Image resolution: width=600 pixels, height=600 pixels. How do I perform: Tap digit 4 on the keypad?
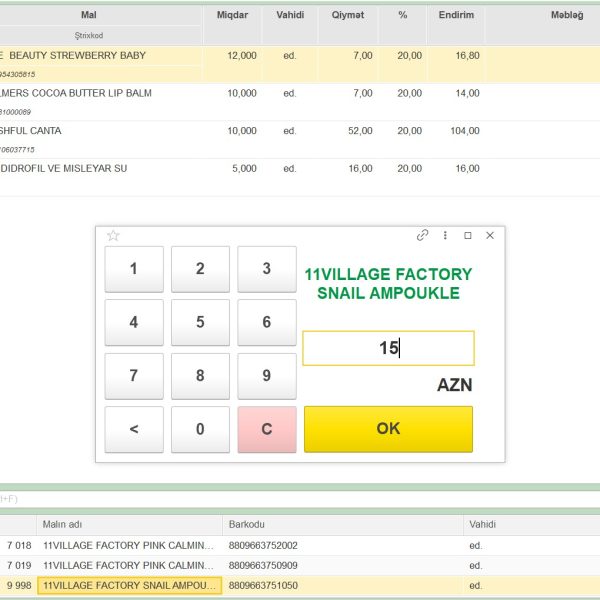pos(134,322)
